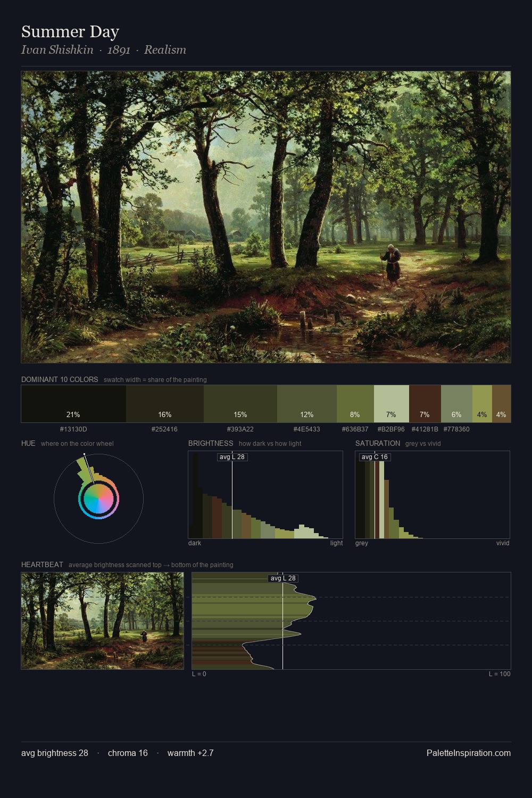Click the Summer Day title
532x798 pixels.
[70, 32]
